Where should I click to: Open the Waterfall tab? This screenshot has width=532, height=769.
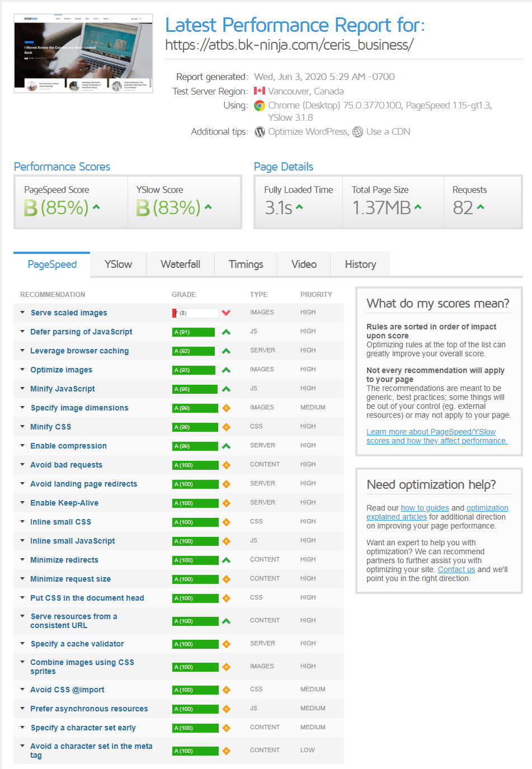click(x=180, y=265)
